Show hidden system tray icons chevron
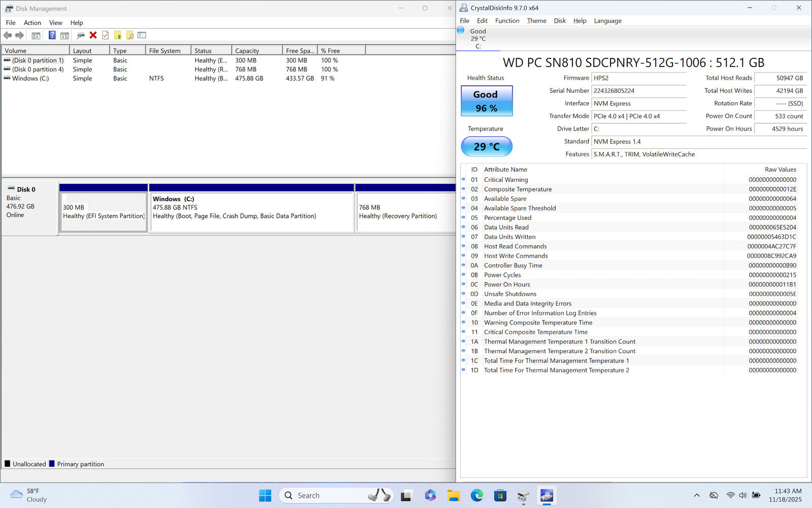The height and width of the screenshot is (508, 812). click(x=697, y=495)
